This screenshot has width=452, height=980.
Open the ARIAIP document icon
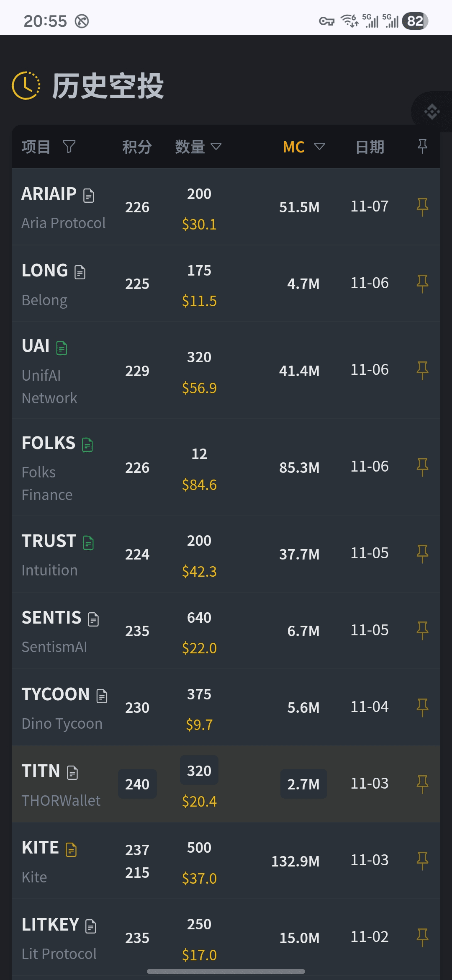[89, 195]
